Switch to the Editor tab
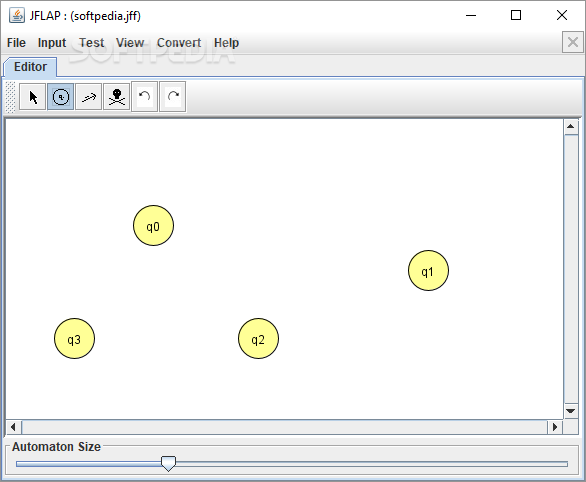The width and height of the screenshot is (586, 482). click(30, 67)
